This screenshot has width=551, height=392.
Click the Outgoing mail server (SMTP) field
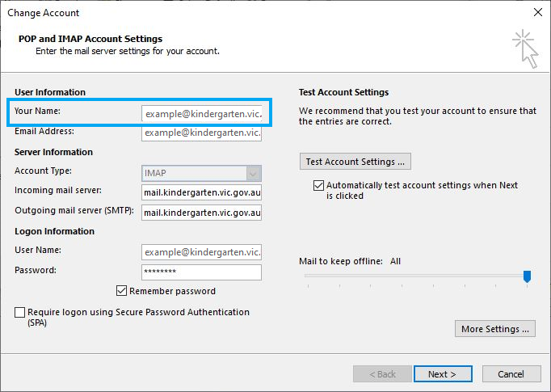tap(201, 213)
